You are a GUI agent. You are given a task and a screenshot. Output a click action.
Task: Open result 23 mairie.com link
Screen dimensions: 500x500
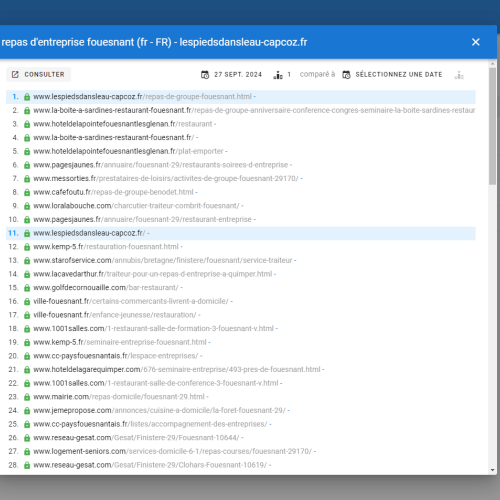pyautogui.click(x=119, y=397)
